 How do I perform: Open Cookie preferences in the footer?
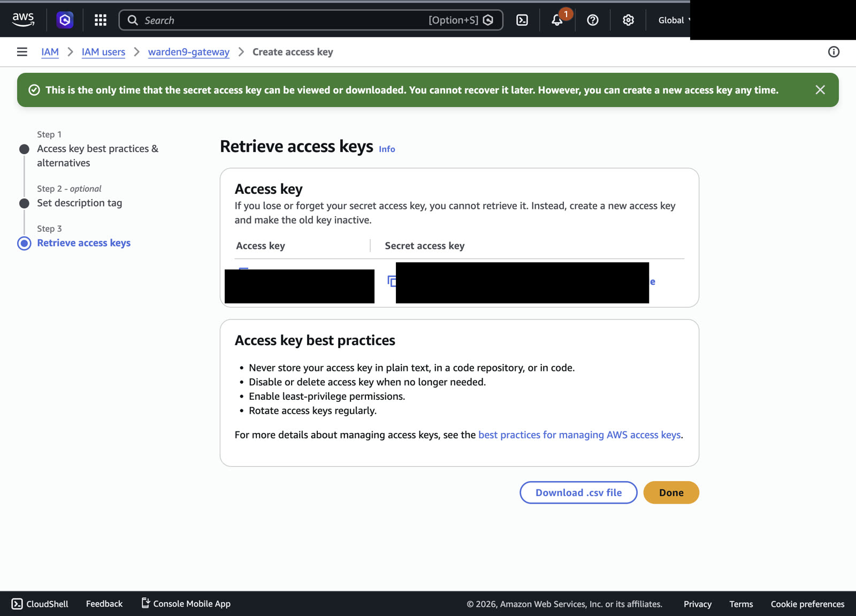[x=807, y=604]
